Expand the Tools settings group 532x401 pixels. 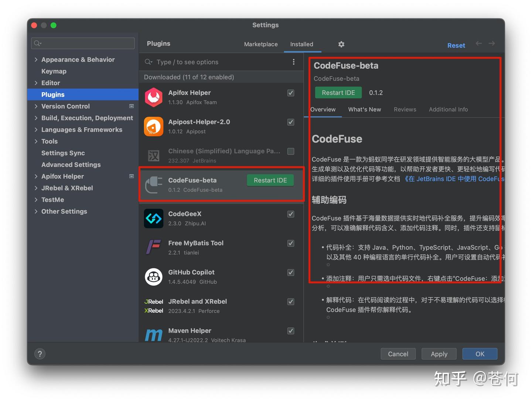tap(36, 142)
